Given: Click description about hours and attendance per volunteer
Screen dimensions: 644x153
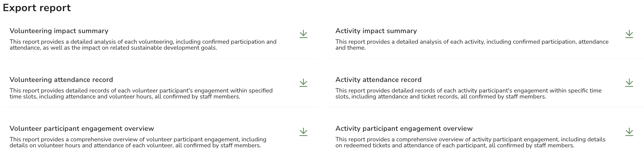Looking at the screenshot, I should pos(138,142).
